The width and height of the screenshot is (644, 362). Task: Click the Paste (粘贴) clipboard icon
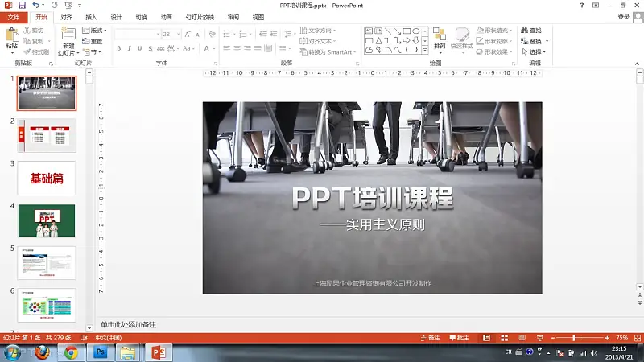[x=11, y=39]
